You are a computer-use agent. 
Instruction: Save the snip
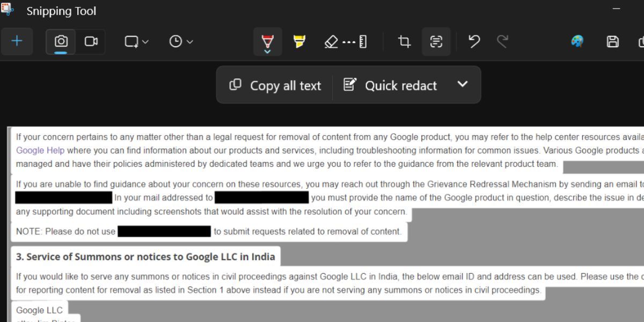click(612, 41)
